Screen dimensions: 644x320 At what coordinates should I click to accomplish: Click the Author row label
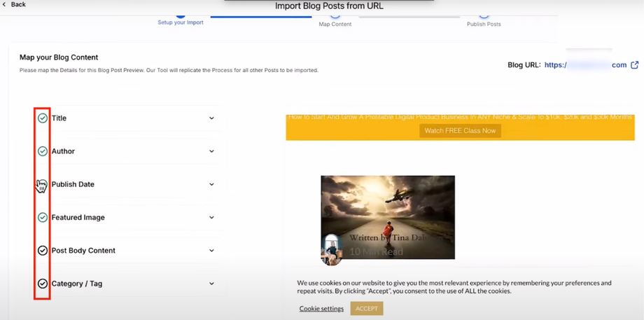coord(63,151)
